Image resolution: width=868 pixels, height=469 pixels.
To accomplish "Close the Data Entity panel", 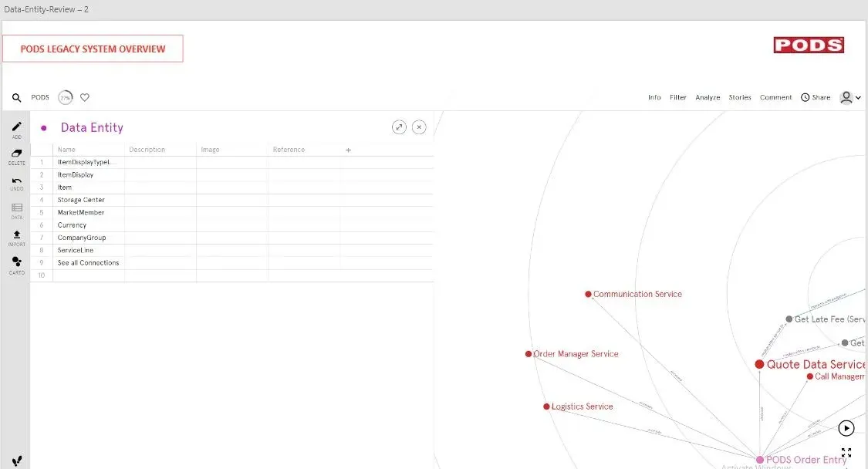I will (419, 127).
